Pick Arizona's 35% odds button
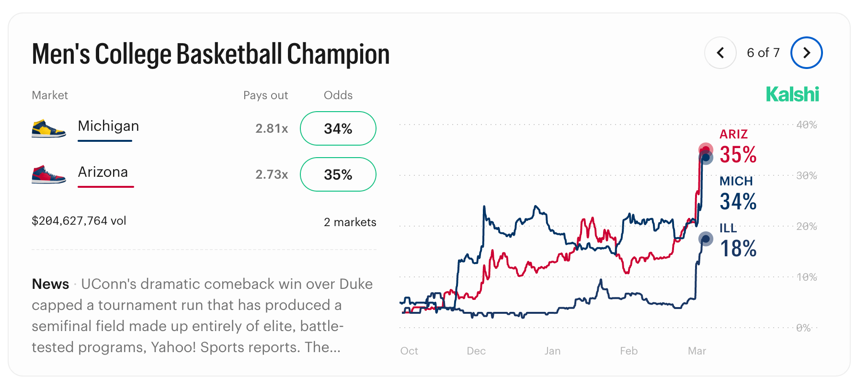868x389 pixels. tap(338, 174)
